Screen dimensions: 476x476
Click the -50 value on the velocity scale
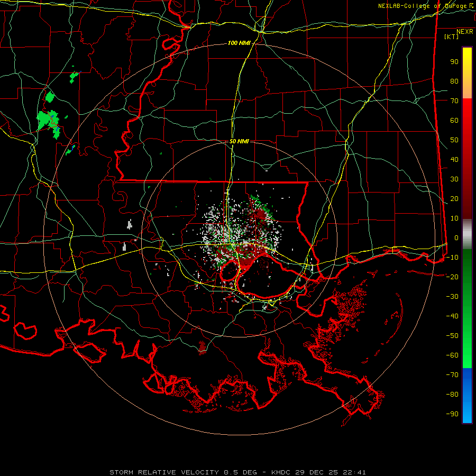click(452, 336)
